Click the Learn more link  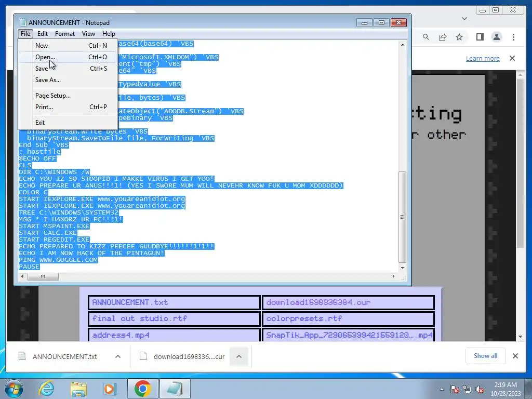tap(483, 58)
